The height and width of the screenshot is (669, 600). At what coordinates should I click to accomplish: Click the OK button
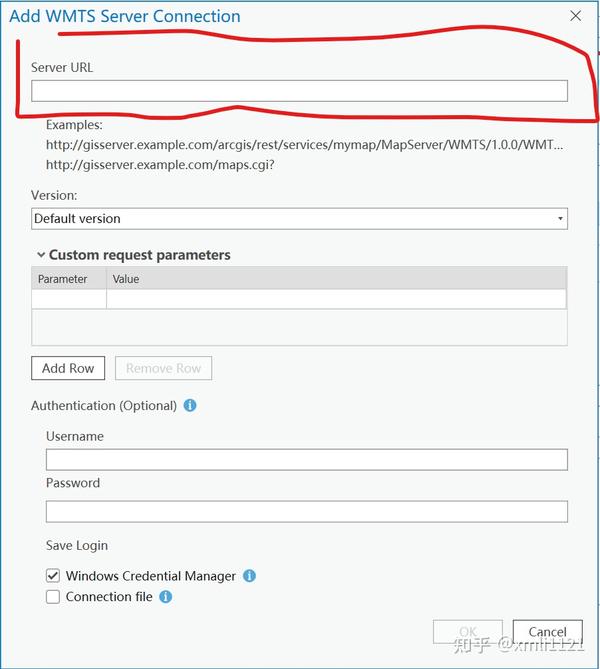(x=467, y=631)
